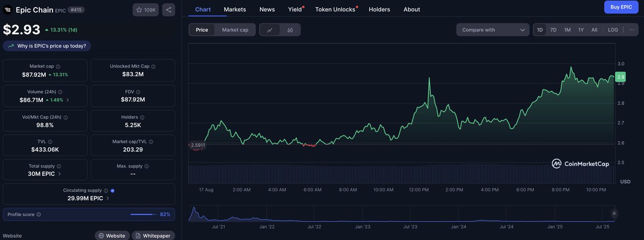Set chart range to 7D
Screen dimensions: 644x240
click(553, 30)
